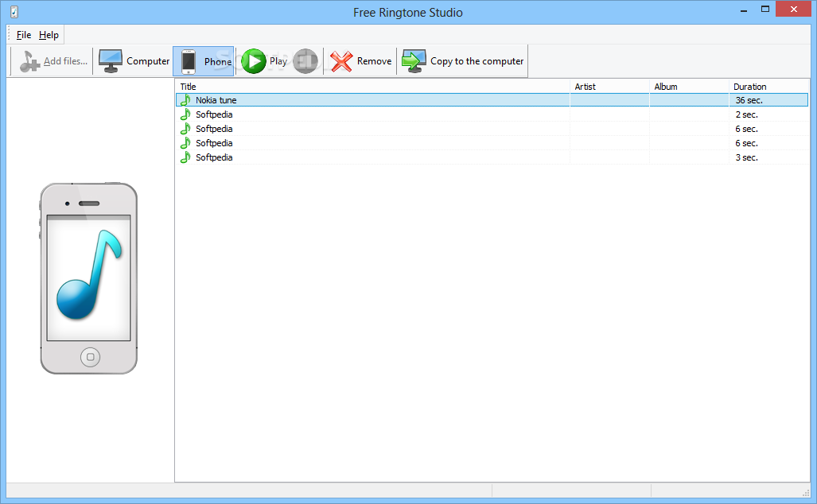Screen dimensions: 817x504
Task: Click the note icon of the 3 sec. Softpedia row
Action: 185,157
